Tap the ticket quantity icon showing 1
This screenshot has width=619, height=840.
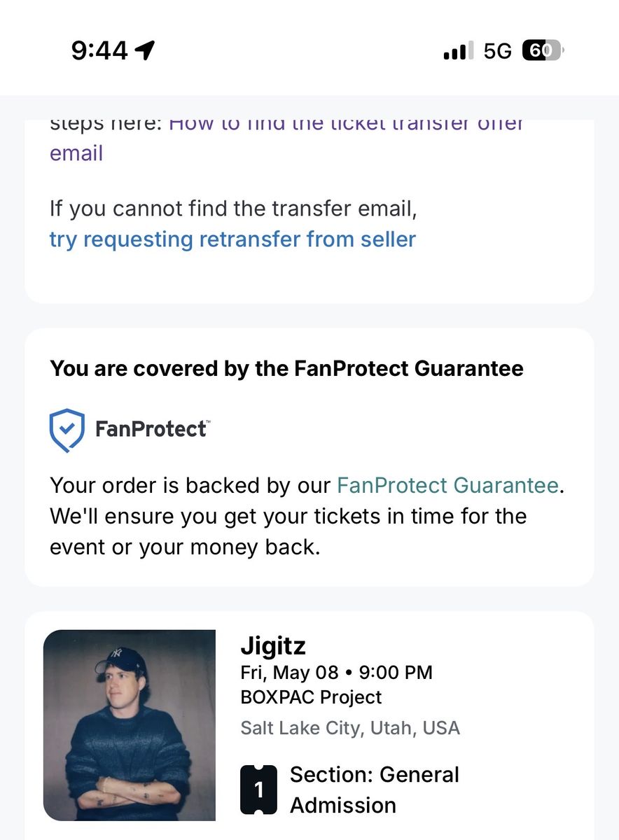point(258,790)
